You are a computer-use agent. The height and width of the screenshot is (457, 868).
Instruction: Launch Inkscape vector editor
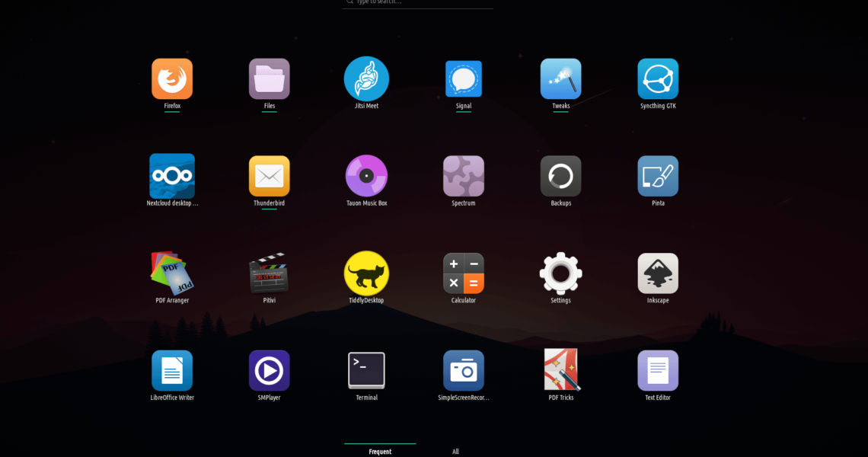pyautogui.click(x=658, y=273)
